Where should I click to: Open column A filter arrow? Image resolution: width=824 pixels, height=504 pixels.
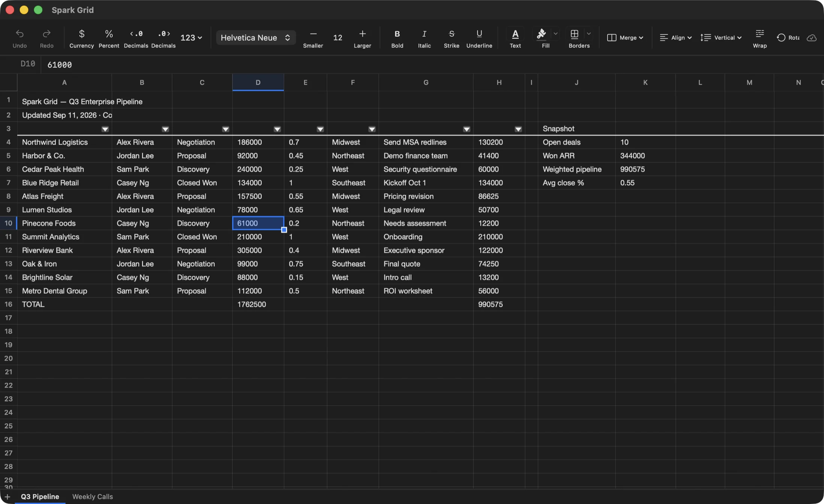[105, 129]
